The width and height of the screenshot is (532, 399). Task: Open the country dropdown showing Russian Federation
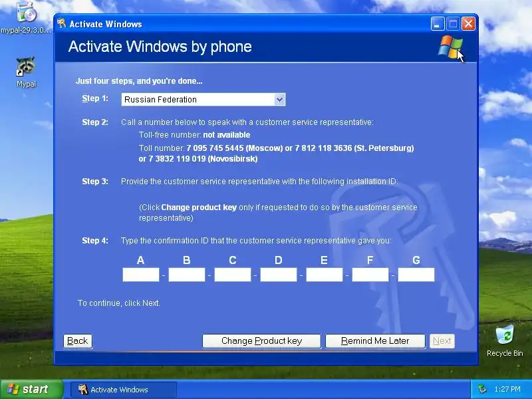[203, 99]
